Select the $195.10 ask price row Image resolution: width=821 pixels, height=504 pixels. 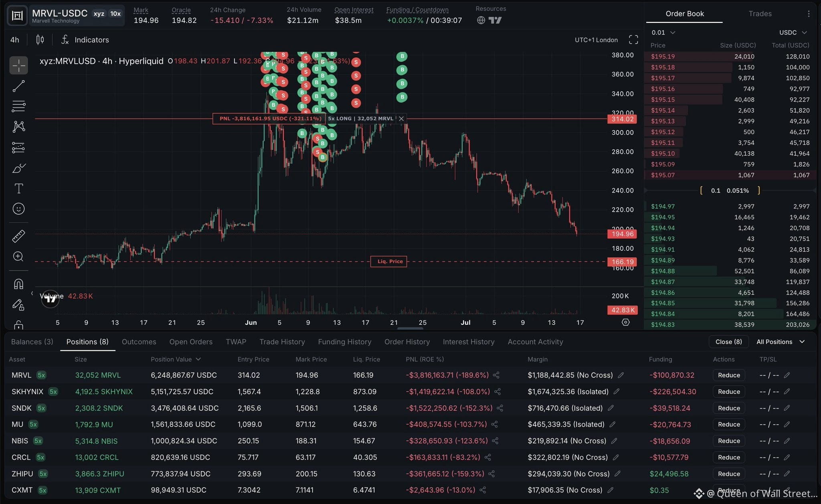pyautogui.click(x=730, y=154)
